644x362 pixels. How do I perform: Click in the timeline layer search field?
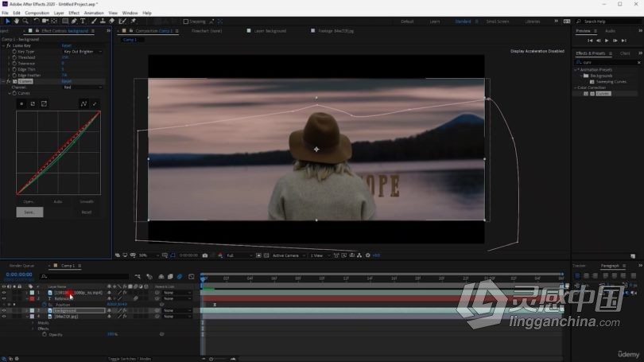pos(85,277)
